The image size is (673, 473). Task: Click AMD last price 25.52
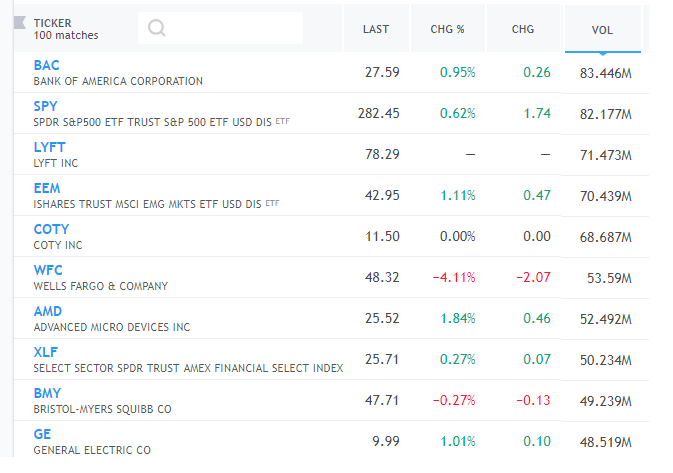pos(382,318)
